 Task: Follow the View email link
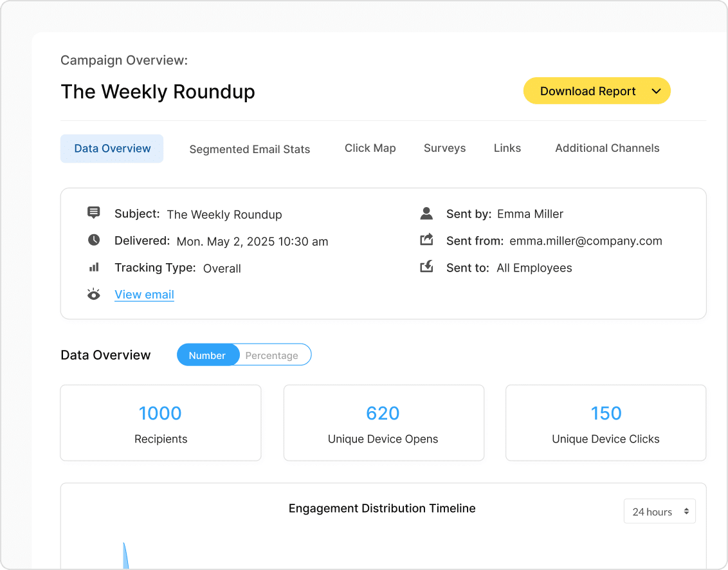(x=144, y=295)
